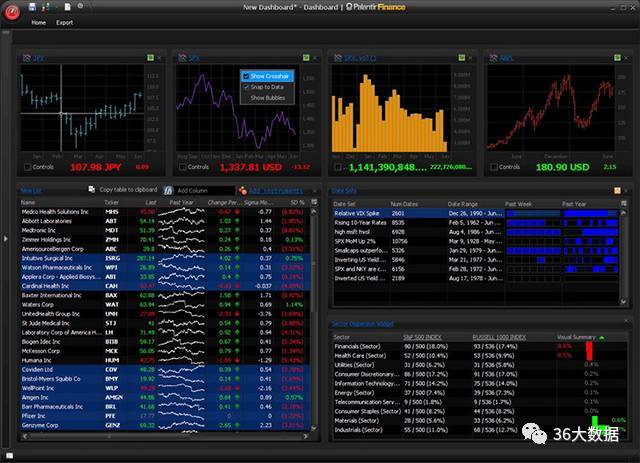Image resolution: width=640 pixels, height=463 pixels.
Task: Click the chart icon left of JPY title
Action: coord(27,58)
